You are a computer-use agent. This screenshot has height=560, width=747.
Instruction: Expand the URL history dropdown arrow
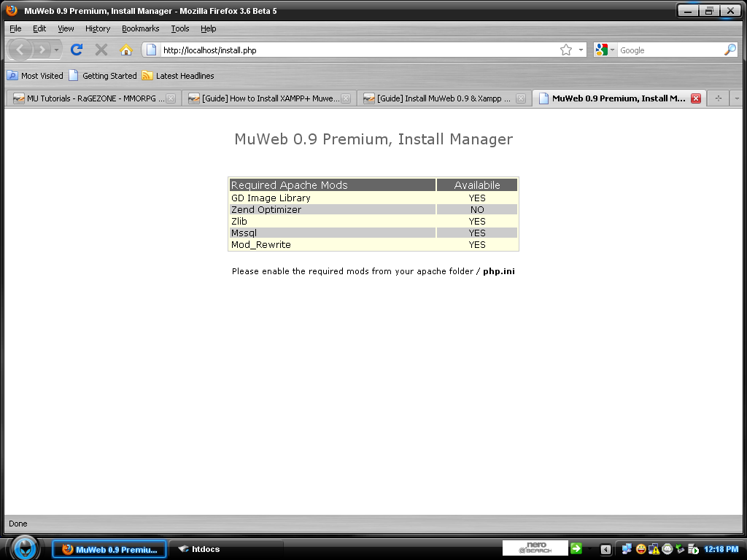581,50
